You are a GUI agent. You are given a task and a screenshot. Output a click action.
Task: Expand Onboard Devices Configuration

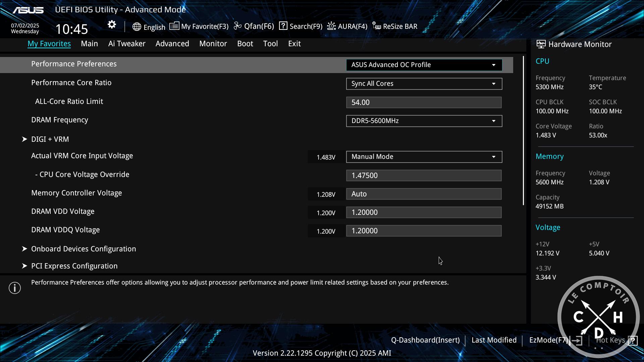83,249
